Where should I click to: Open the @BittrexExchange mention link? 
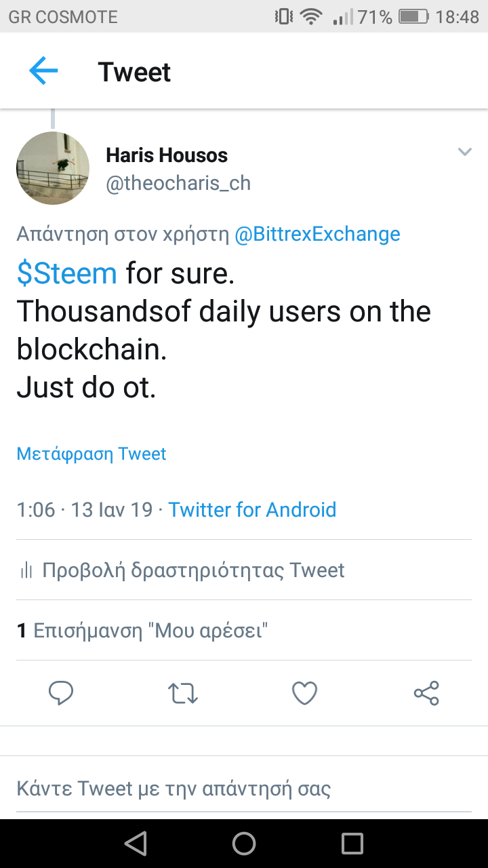tap(317, 234)
